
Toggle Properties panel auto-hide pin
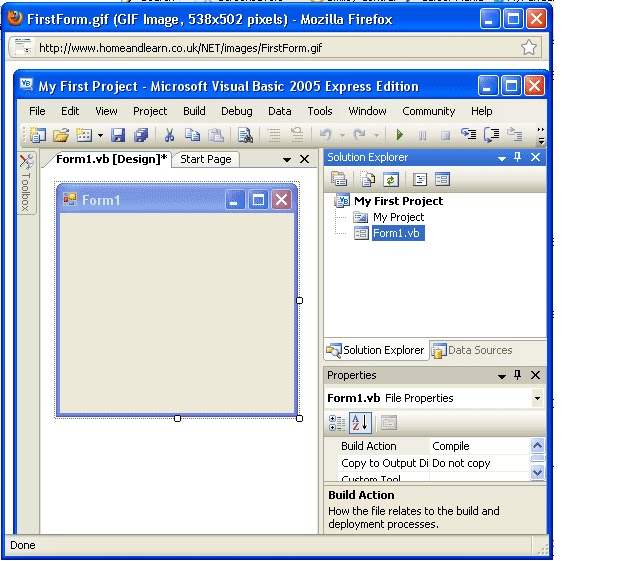[x=518, y=375]
